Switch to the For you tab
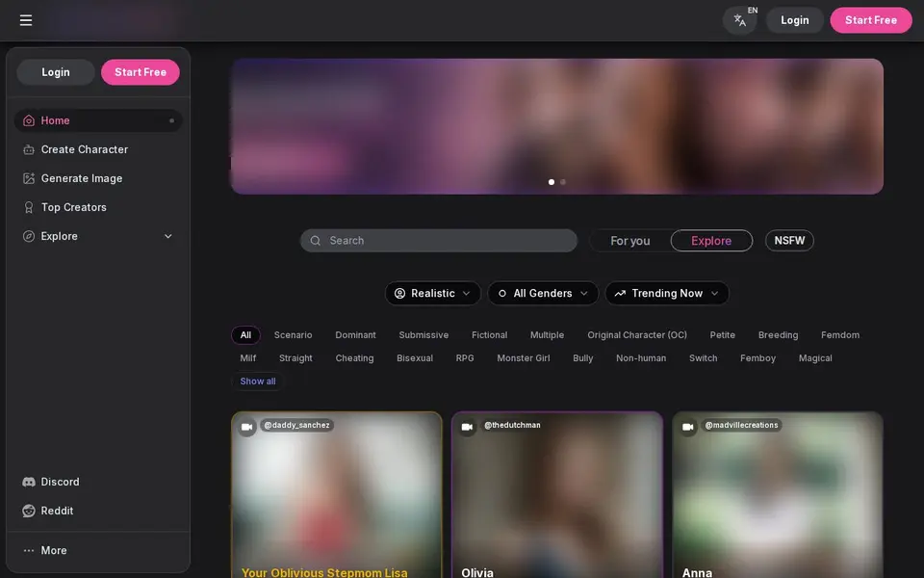Image resolution: width=924 pixels, height=578 pixels. (x=629, y=241)
